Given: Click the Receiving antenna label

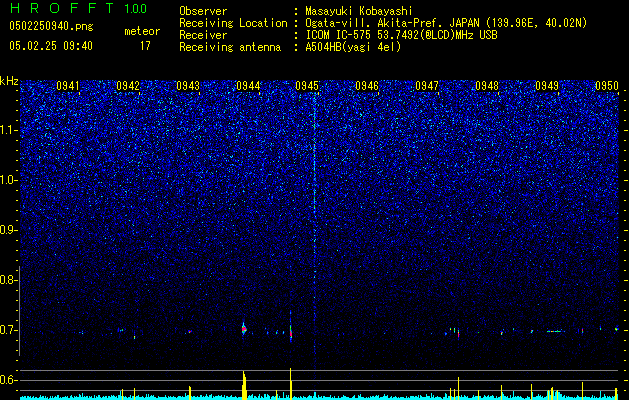Looking at the screenshot, I should coord(230,47).
